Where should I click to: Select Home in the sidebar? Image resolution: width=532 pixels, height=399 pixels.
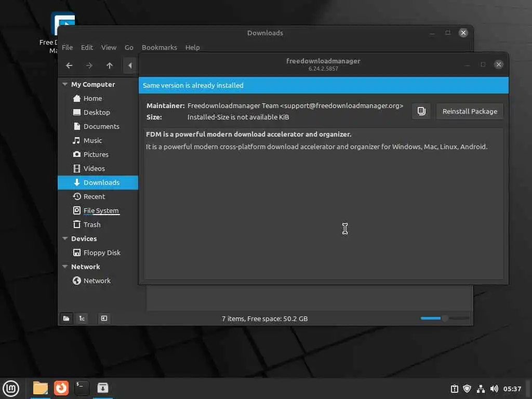(x=98, y=98)
